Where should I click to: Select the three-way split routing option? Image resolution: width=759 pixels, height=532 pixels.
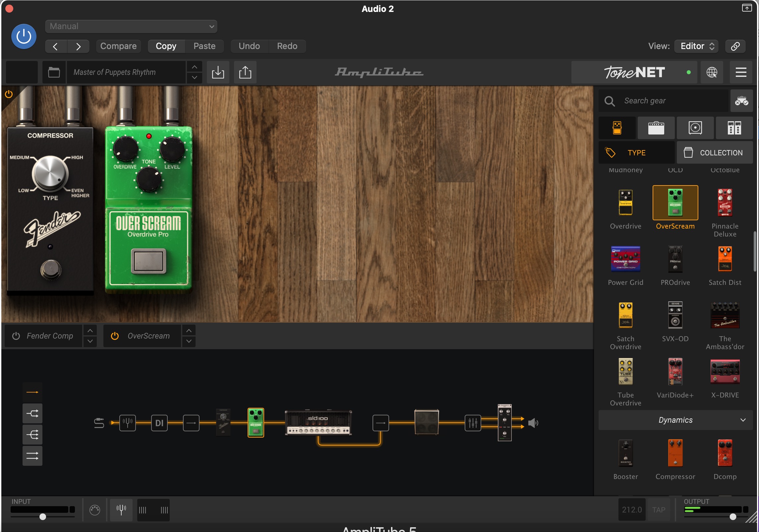32,435
